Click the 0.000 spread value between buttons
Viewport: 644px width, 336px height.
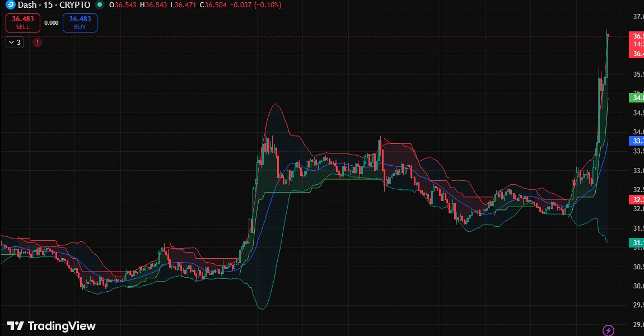[51, 23]
